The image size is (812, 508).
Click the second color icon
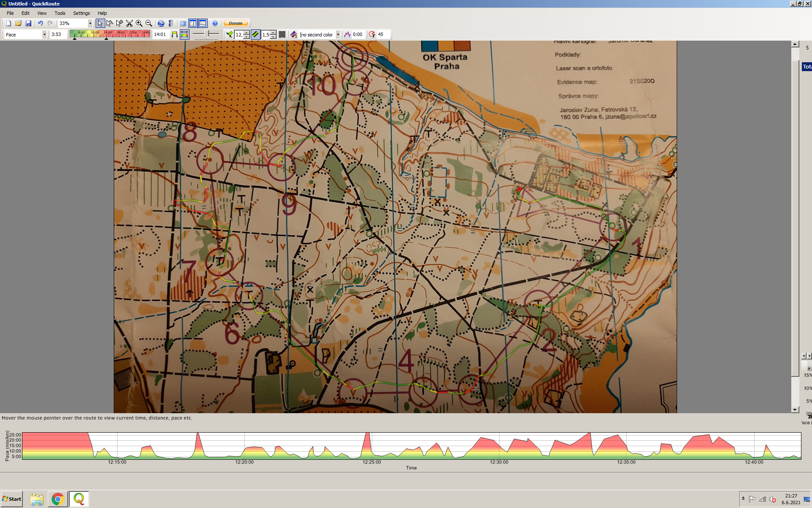294,35
